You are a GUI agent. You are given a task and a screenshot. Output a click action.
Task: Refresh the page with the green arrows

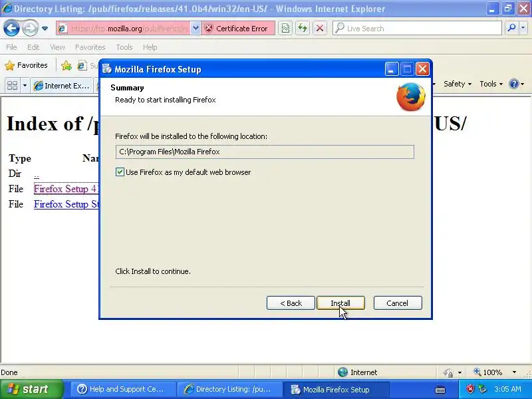[x=303, y=29]
